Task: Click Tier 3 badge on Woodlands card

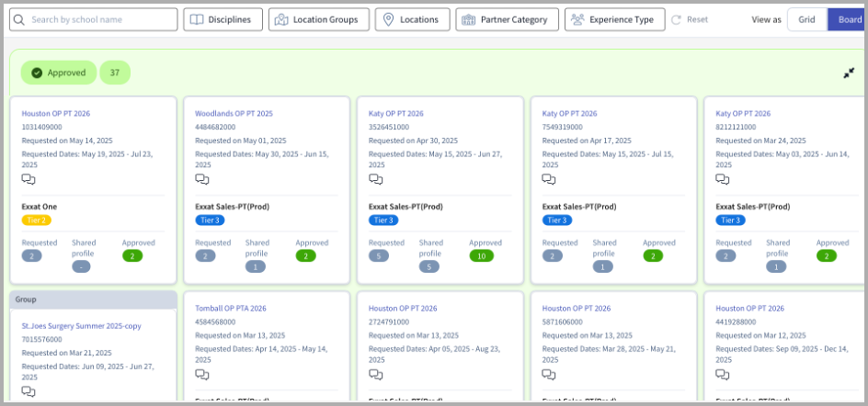Action: [x=210, y=220]
